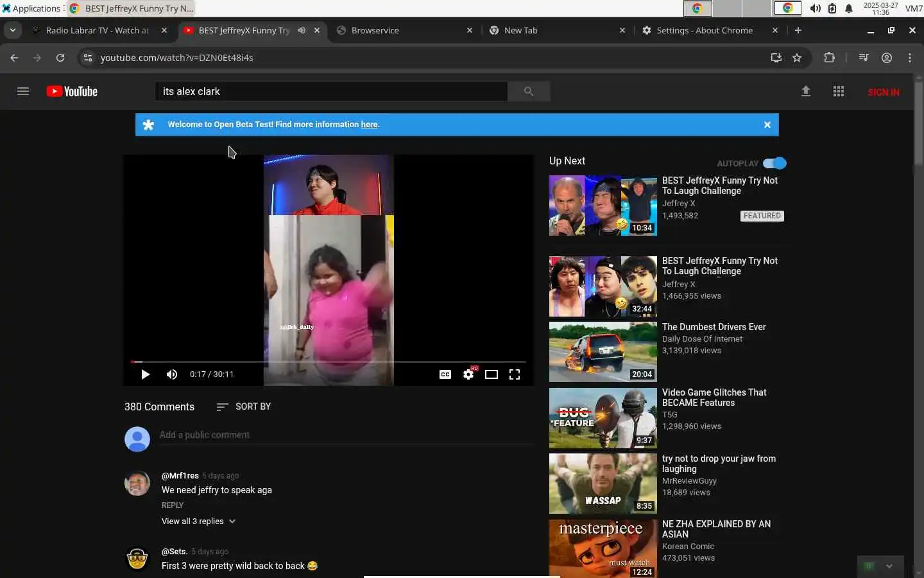Open 'try not to drop your jaw' video
924x578 pixels.
[719, 464]
